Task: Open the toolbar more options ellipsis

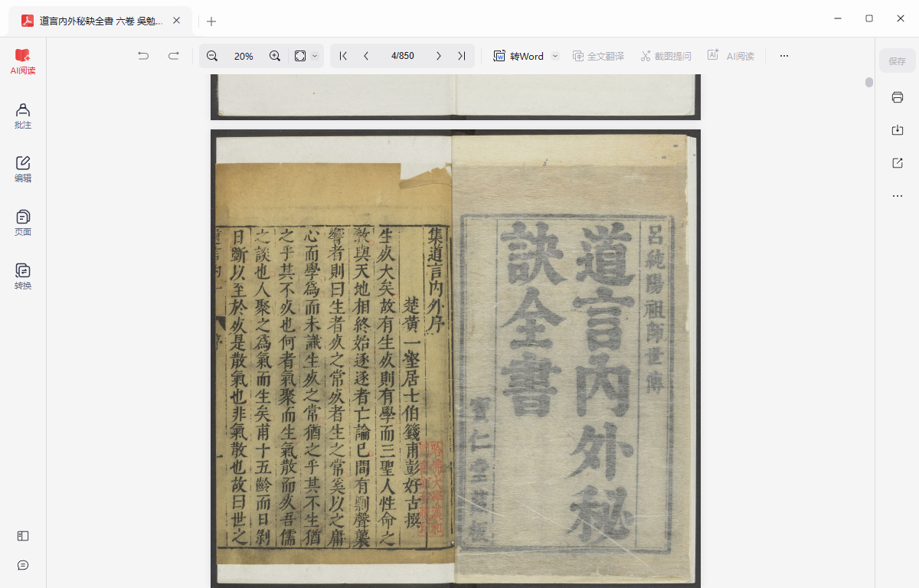Action: click(783, 56)
